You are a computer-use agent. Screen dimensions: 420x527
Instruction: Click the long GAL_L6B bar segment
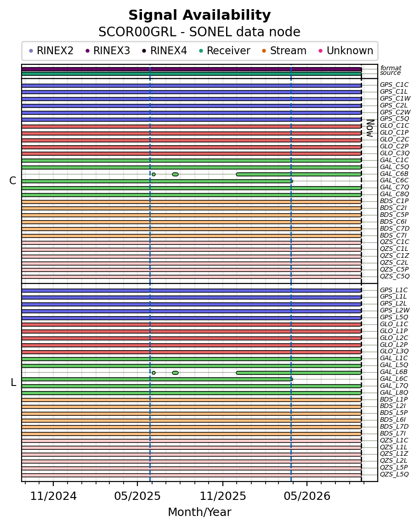299,373
